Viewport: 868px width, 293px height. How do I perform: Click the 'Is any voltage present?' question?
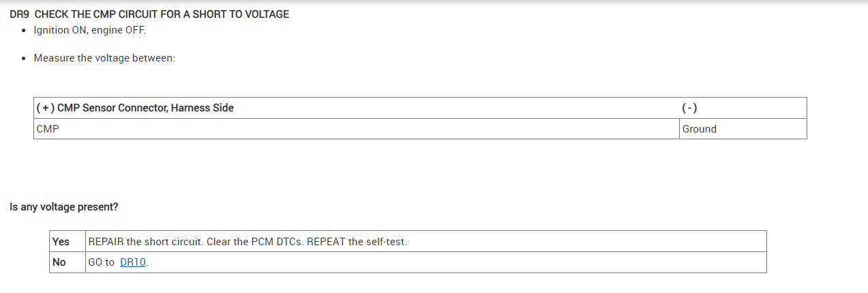click(64, 206)
